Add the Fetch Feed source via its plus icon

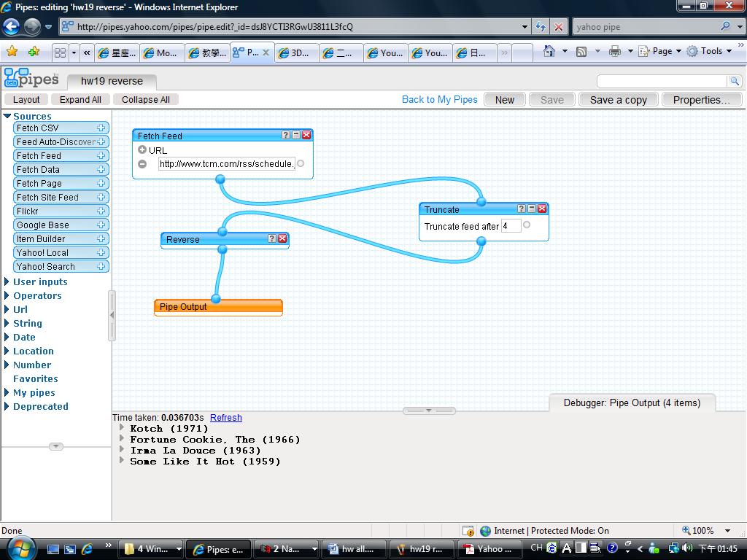click(101, 155)
